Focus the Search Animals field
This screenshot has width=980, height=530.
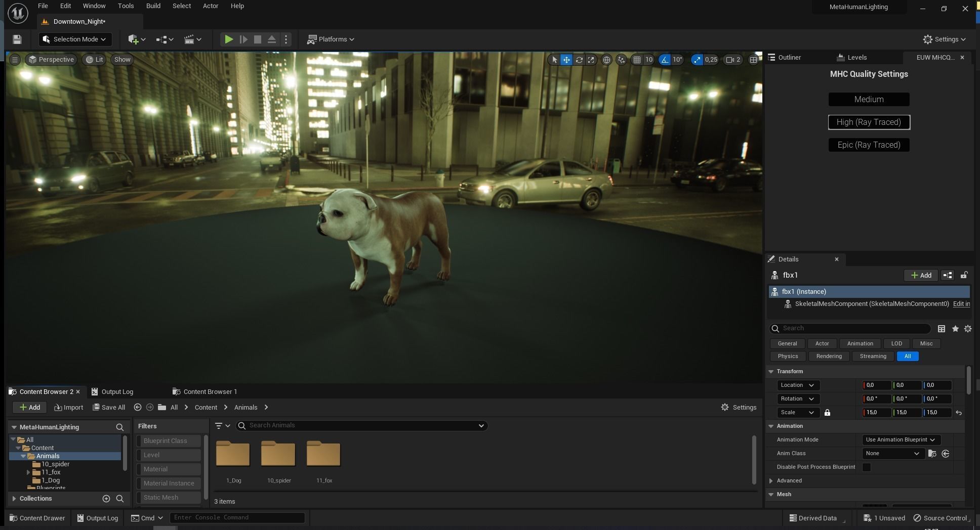pos(361,426)
